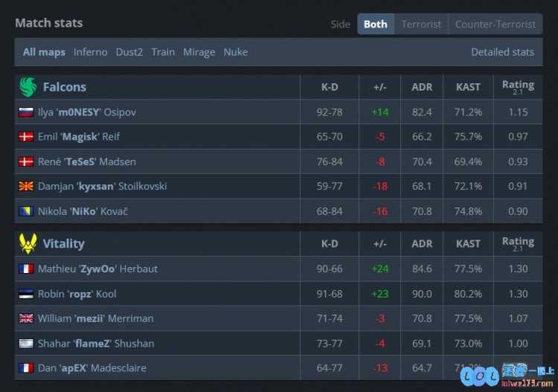
Task: Open the Dust2 map tab
Action: tap(129, 52)
